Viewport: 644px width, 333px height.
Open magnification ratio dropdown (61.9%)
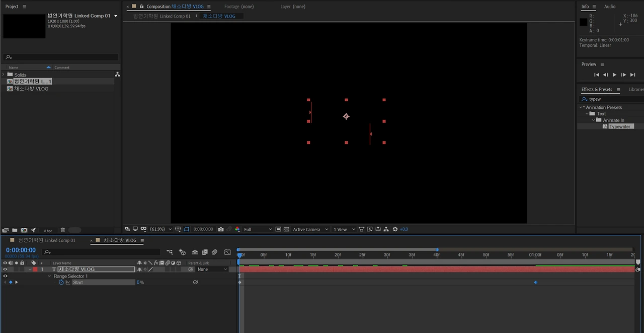point(161,229)
